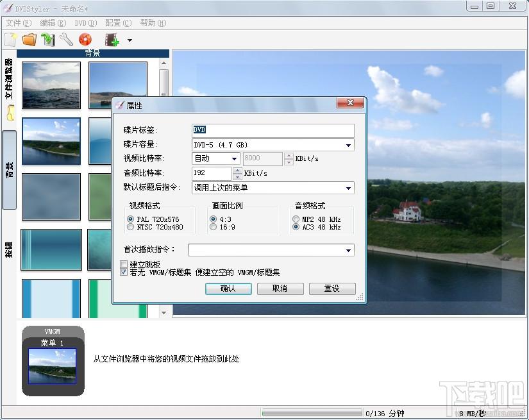529x420 pixels.
Task: Grab the dialog resize grip corner
Action: (360, 297)
